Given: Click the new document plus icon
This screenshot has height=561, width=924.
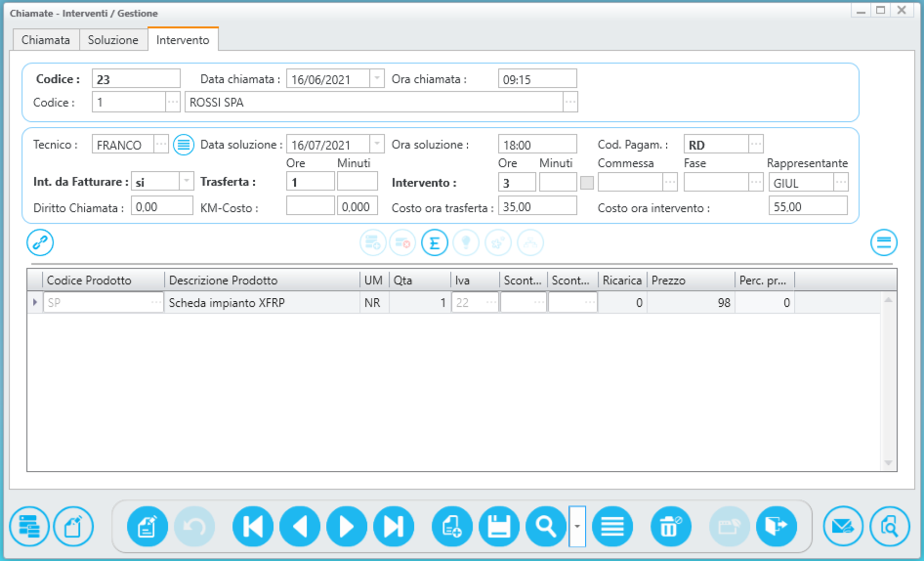Looking at the screenshot, I should (x=452, y=526).
